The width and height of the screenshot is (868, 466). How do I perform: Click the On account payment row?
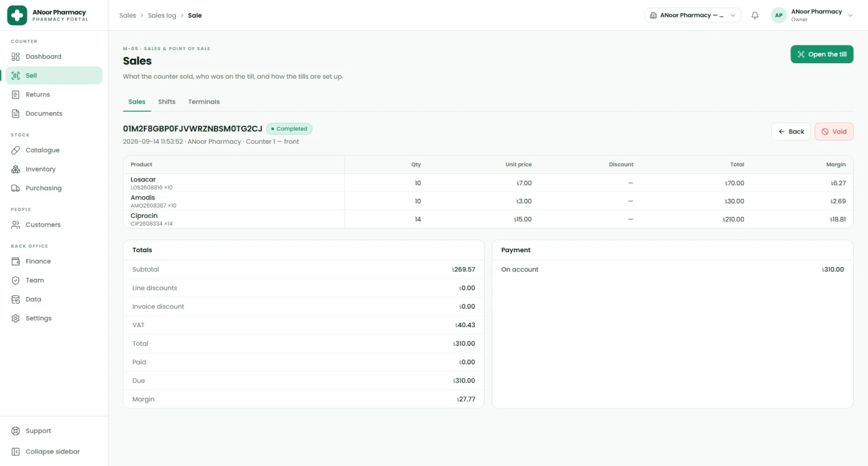tap(672, 270)
